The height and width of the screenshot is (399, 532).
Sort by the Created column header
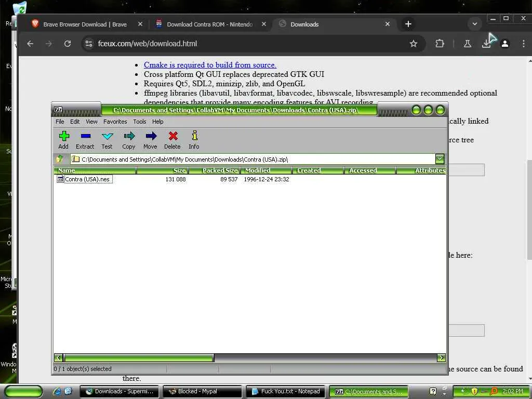(318, 170)
